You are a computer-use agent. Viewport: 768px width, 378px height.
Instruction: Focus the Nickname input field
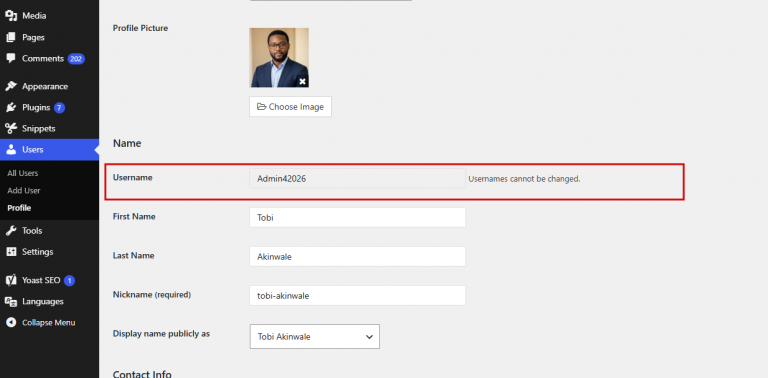point(358,295)
